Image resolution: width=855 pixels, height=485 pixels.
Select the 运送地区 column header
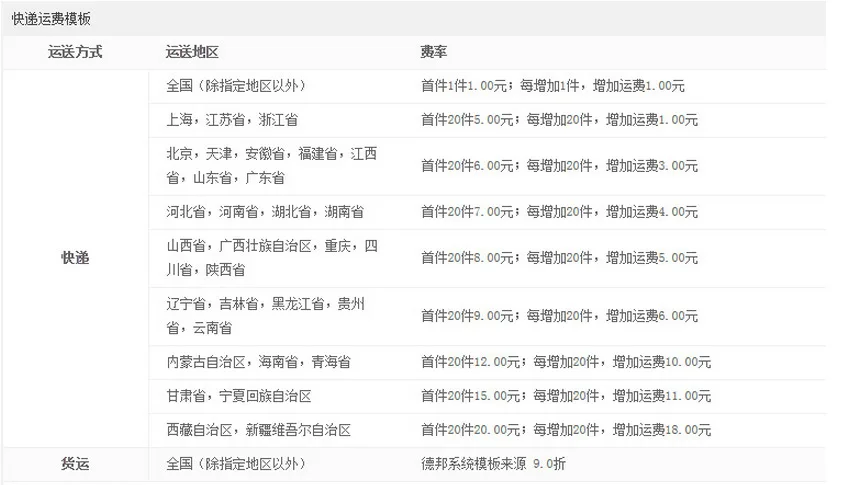pos(192,52)
